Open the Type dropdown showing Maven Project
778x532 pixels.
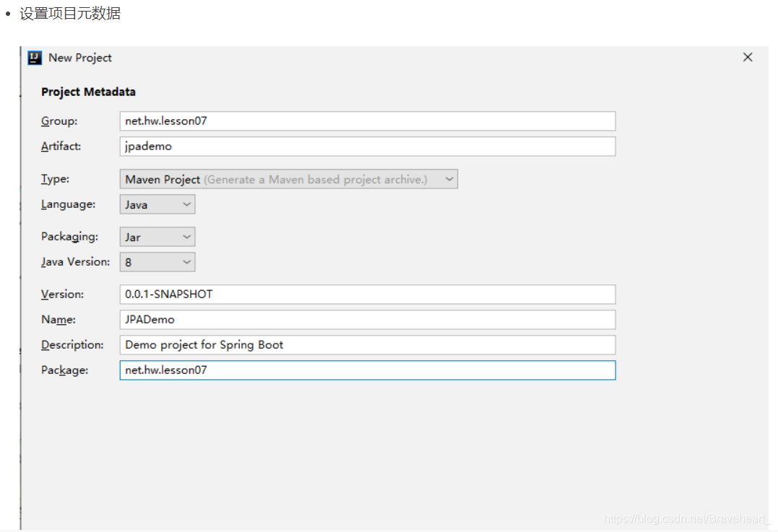pyautogui.click(x=288, y=179)
